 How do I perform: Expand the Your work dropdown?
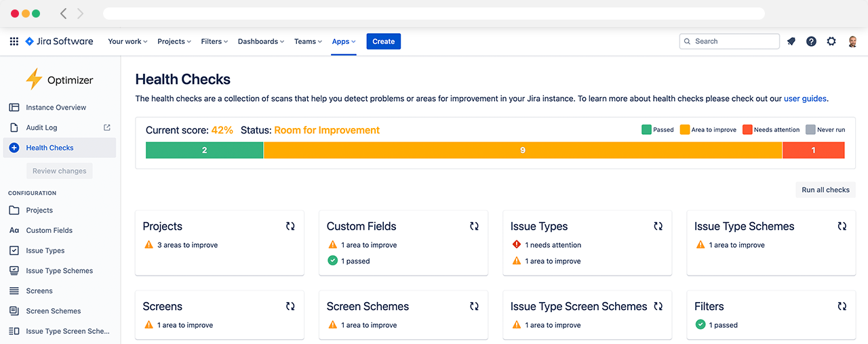point(128,41)
